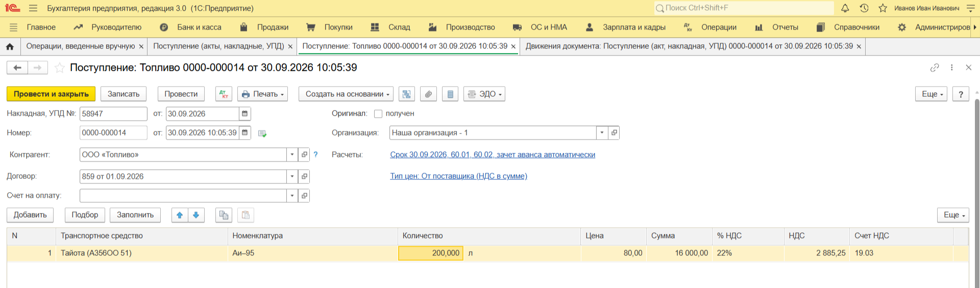
Task: Open top Еще menu near help button
Action: coord(932,94)
